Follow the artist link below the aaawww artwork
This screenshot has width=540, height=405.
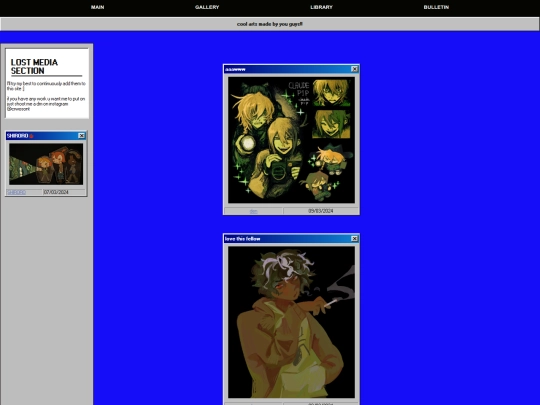pyautogui.click(x=253, y=211)
